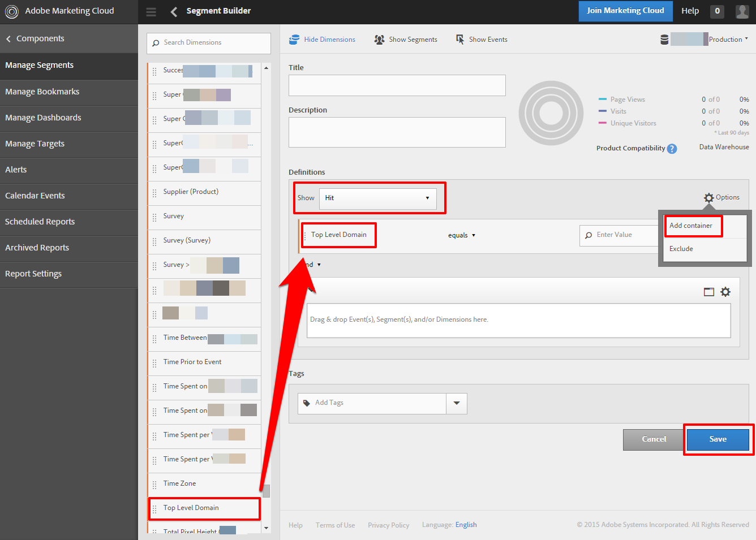Click the Hide Dimensions link

329,40
